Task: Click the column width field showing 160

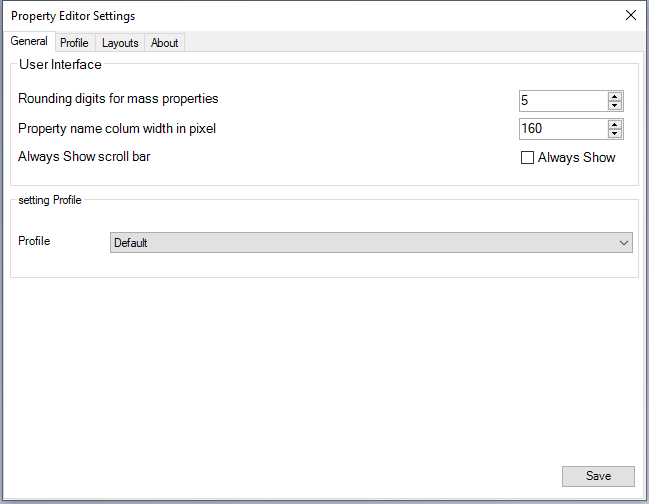Action: coord(563,129)
